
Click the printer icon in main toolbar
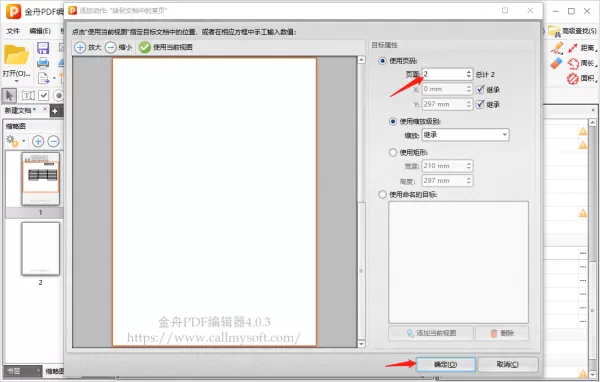(43, 63)
